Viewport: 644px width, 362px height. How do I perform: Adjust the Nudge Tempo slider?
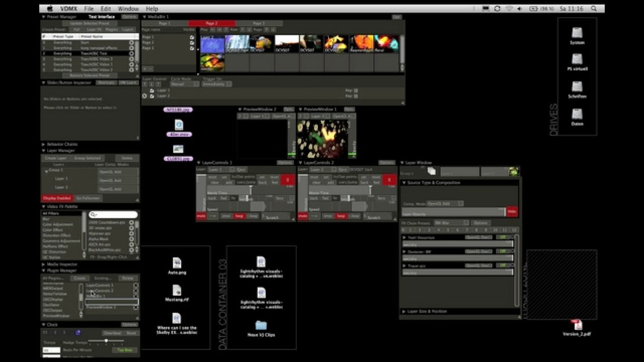pyautogui.click(x=106, y=341)
